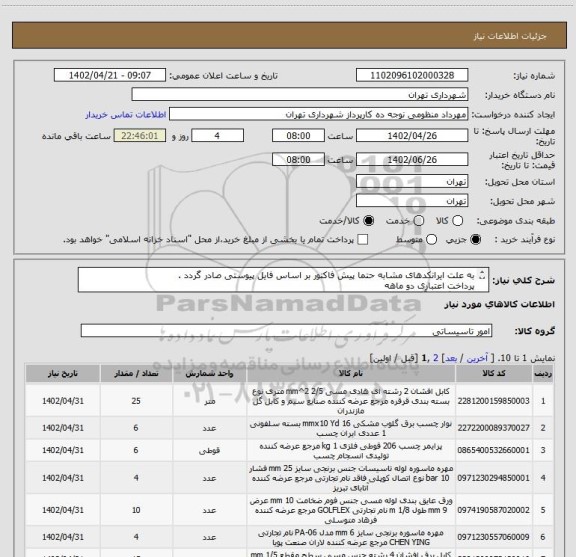This screenshot has height=557, width=576.
Task: Click the remaining days field showing 4
Action: coord(217,136)
